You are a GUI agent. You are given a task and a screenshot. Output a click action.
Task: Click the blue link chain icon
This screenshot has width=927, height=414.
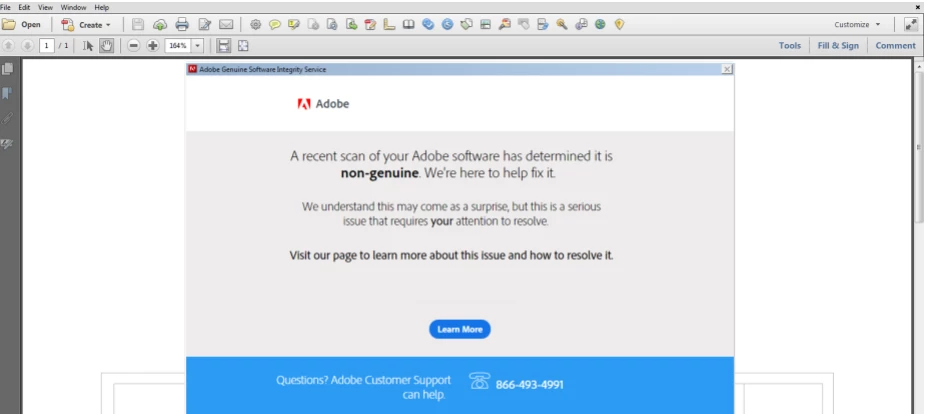coord(428,25)
